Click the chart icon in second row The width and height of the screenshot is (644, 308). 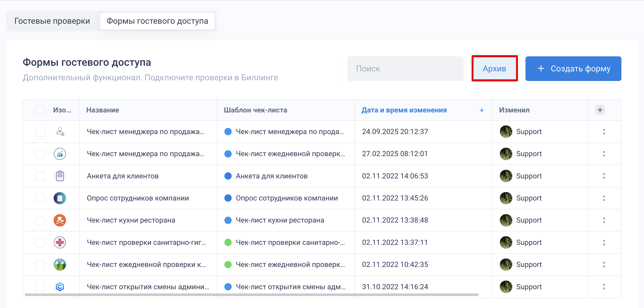point(60,154)
